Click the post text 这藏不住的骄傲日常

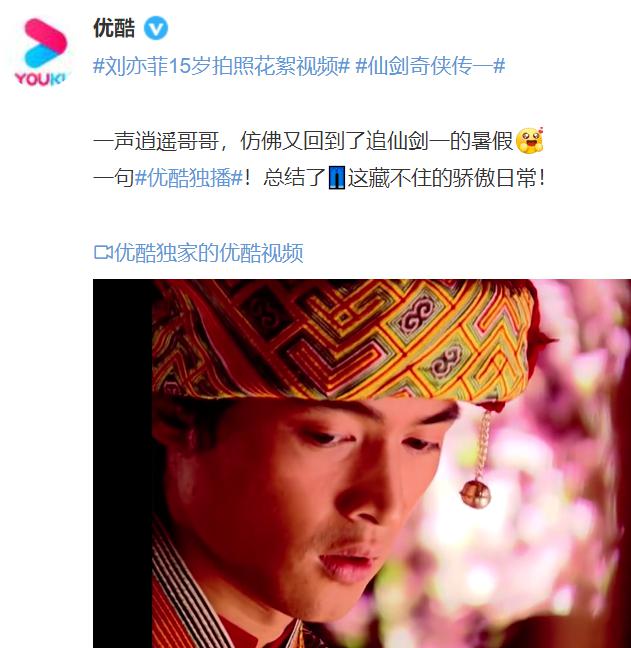442,179
